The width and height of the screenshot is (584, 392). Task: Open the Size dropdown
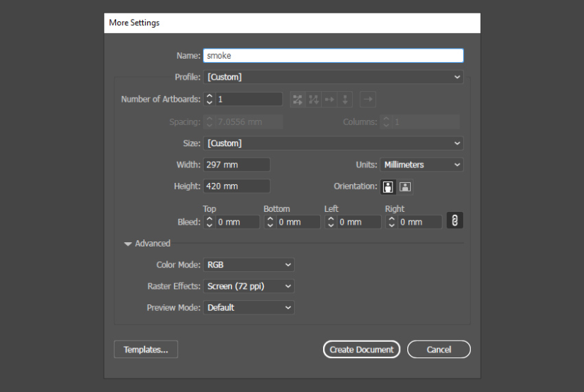pyautogui.click(x=333, y=143)
